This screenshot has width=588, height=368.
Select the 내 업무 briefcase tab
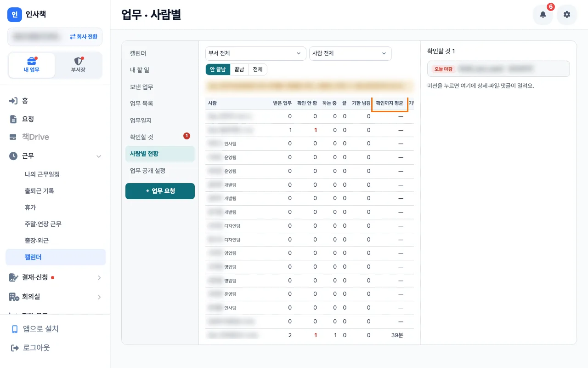click(x=32, y=65)
